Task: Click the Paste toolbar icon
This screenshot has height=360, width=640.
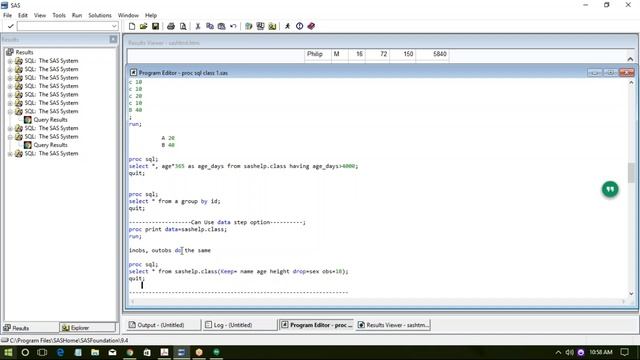Action: [x=221, y=26]
